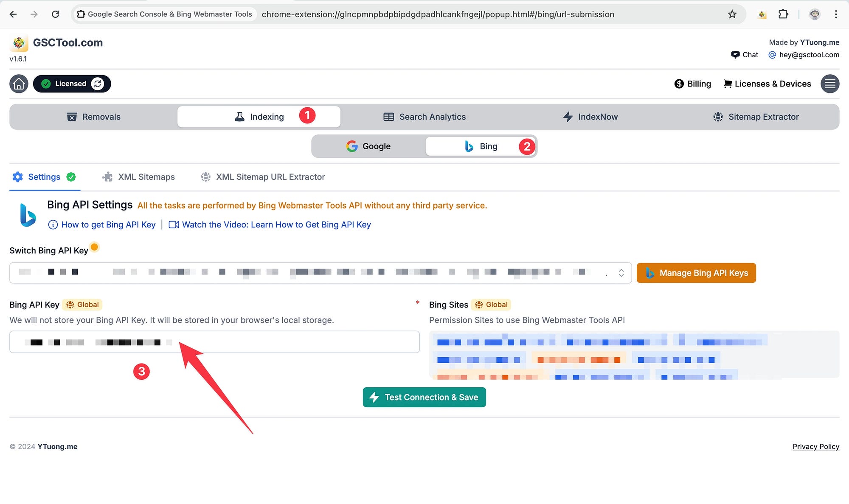Screen dimensions: 849x504
Task: Open XML Sitemaps sub-tab
Action: [x=138, y=177]
